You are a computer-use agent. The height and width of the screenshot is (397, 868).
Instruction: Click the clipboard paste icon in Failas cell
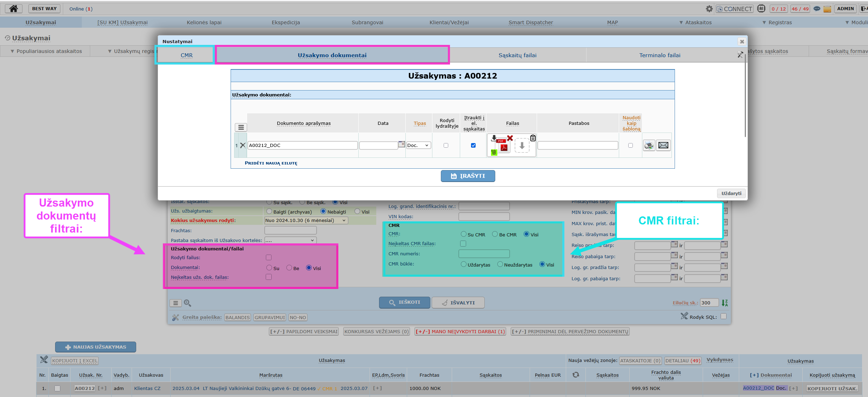point(533,138)
